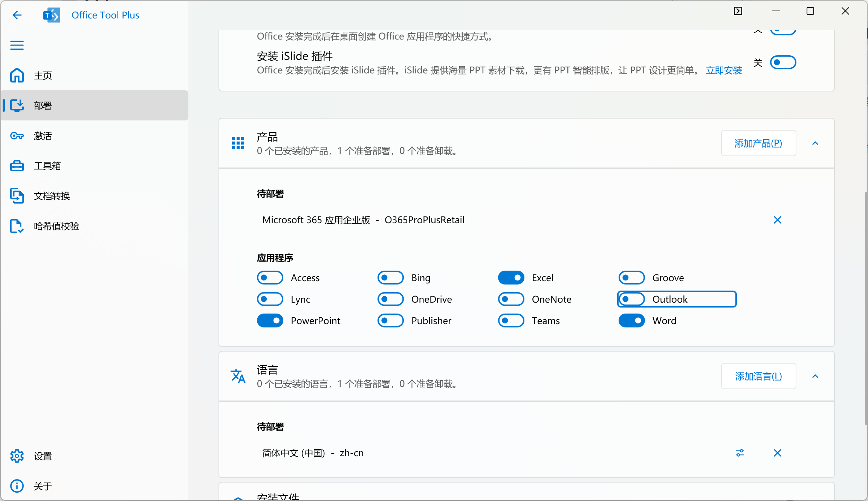
Task: Open the 设置 page
Action: [x=95, y=456]
